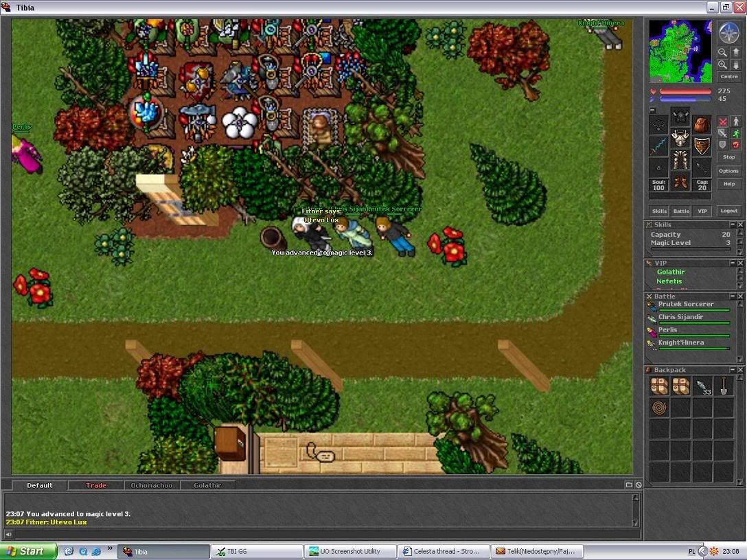This screenshot has width=747, height=560.
Task: Open the brown backpack equipment slot
Action: coord(702,125)
